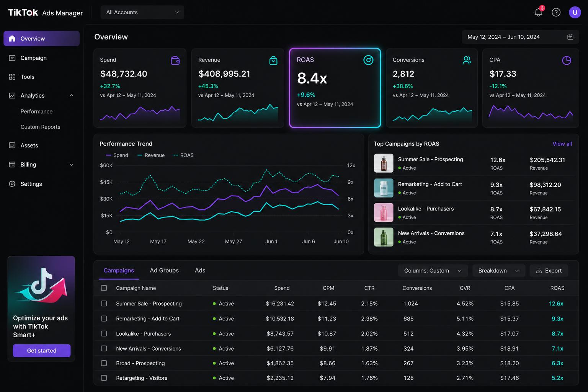The width and height of the screenshot is (588, 392).
Task: Sort by the CTR column header
Action: point(369,288)
